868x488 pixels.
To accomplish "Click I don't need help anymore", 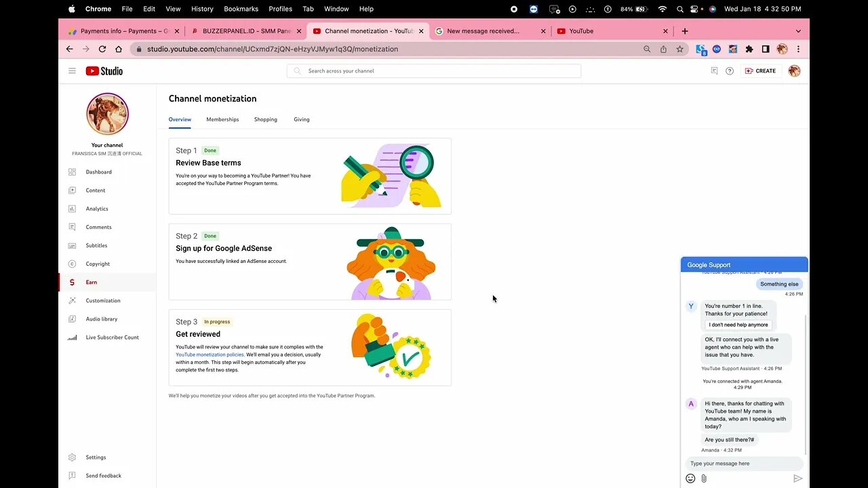I will pos(738,325).
